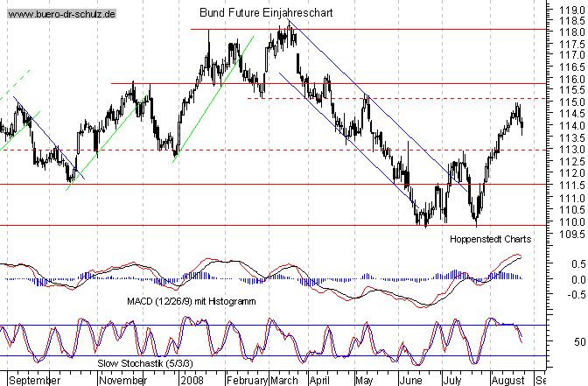
Task: Click the March label on time axis
Action: [x=283, y=378]
